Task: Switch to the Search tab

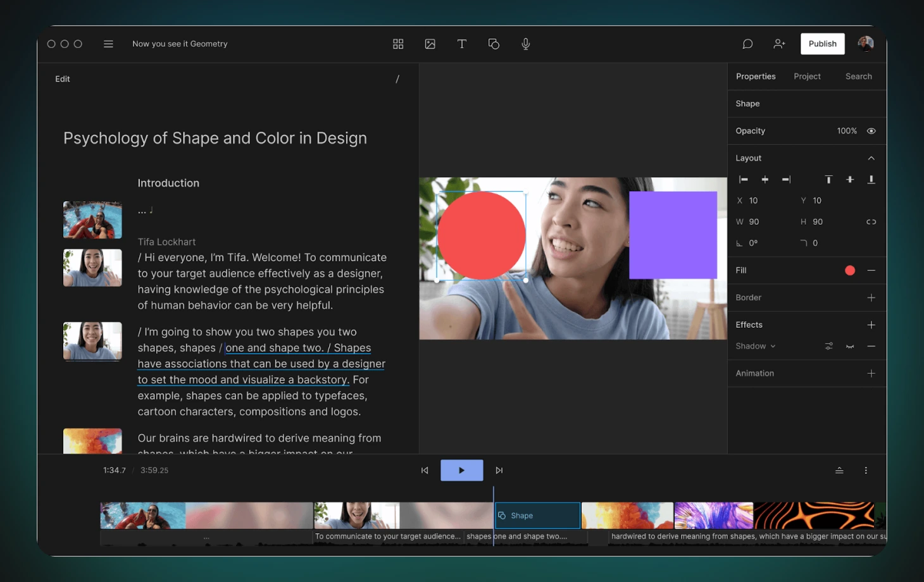Action: tap(859, 76)
